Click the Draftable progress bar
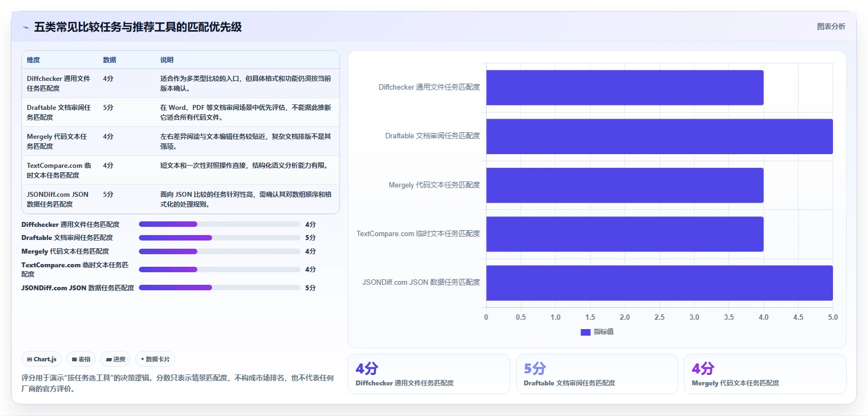Screen dimensions: 868x416 click(x=219, y=238)
